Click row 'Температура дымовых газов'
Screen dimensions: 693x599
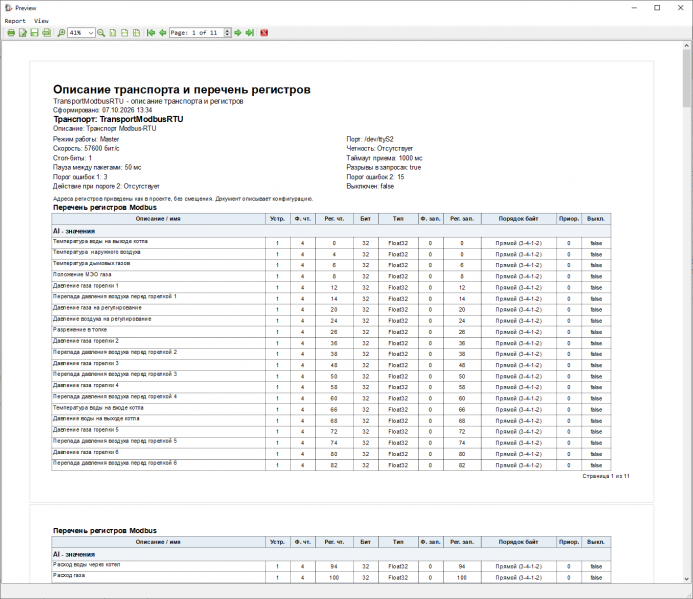tap(331, 265)
